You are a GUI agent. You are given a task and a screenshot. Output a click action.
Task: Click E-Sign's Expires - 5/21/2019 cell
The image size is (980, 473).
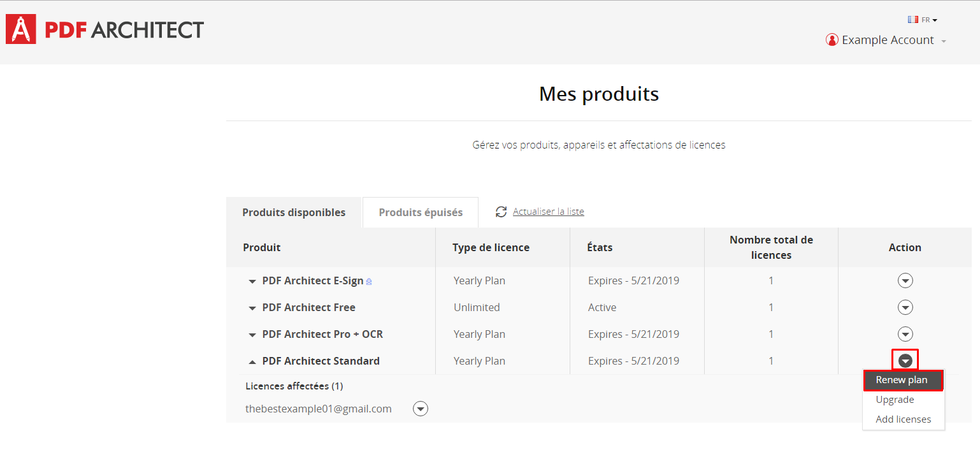(633, 280)
